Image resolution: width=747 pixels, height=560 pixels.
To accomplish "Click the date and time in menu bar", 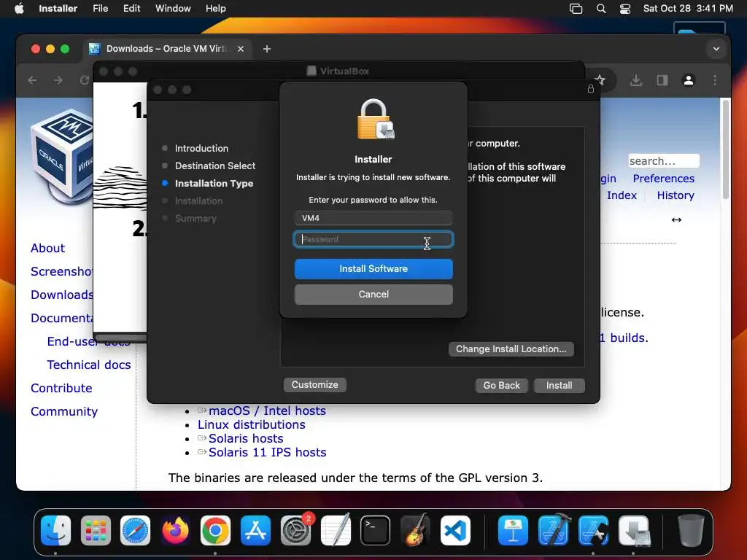I will pos(688,9).
